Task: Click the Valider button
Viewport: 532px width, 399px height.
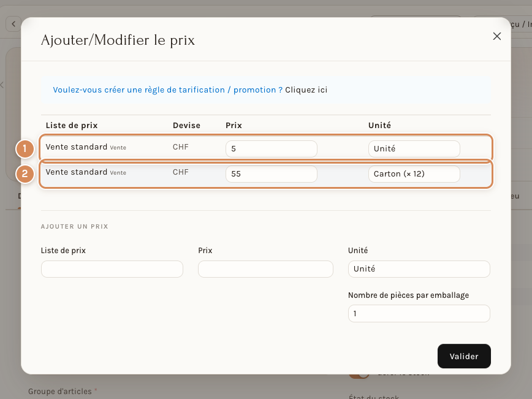Action: point(464,356)
